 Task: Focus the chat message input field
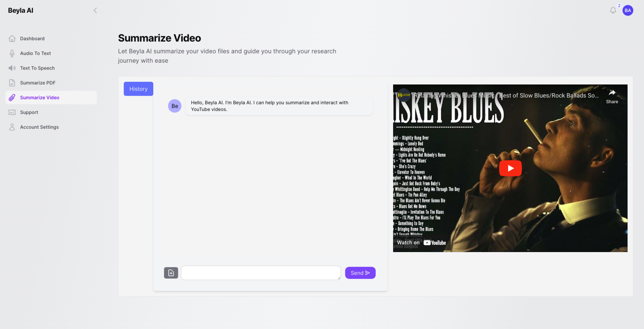tap(260, 273)
